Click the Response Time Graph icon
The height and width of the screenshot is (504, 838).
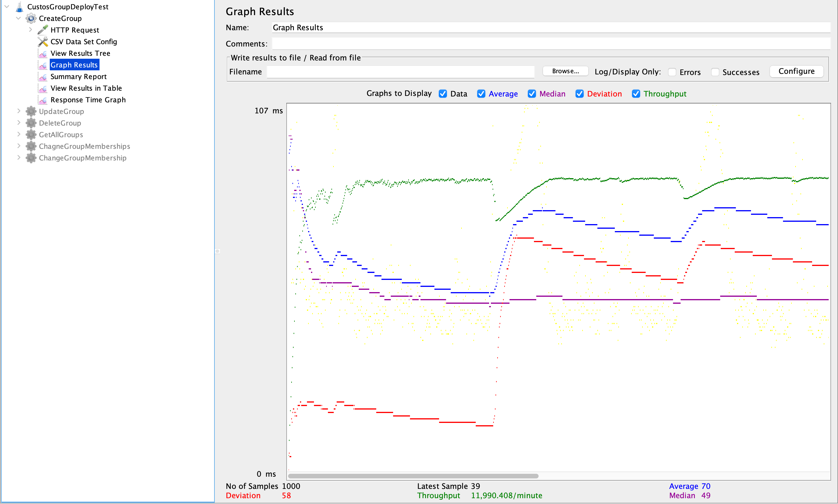[43, 100]
